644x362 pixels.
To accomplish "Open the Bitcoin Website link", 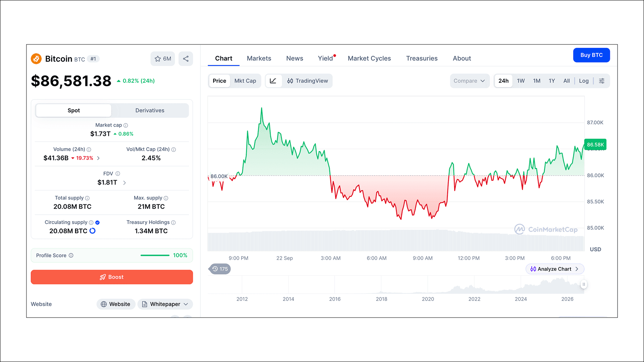I will tap(116, 304).
